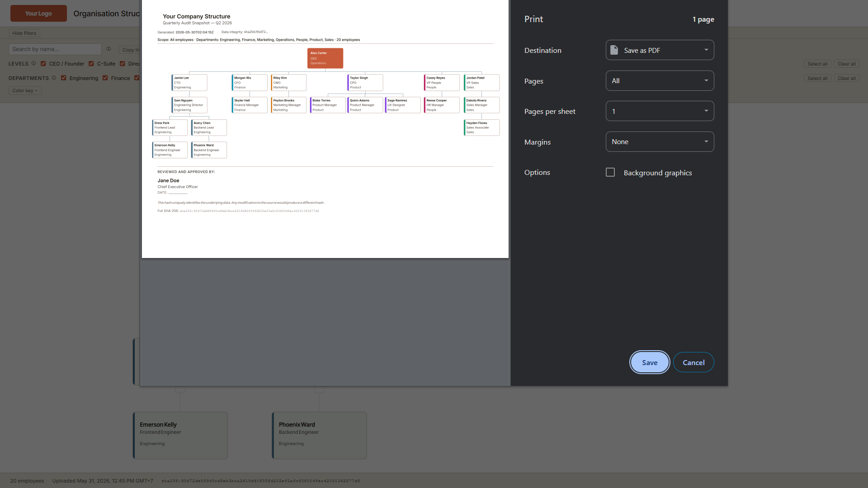868x488 pixels.
Task: Click the Sage Ramirez UX Designer node
Action: (403, 105)
